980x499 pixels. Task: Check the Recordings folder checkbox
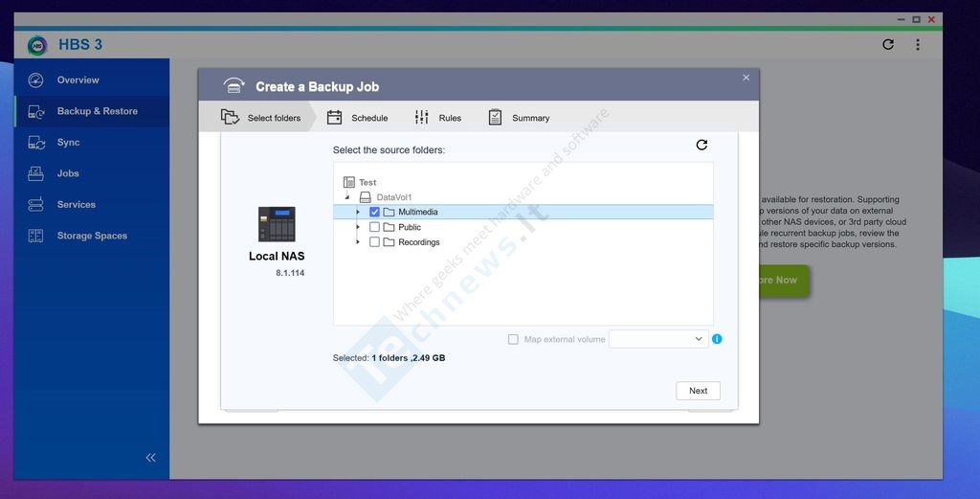click(x=374, y=242)
